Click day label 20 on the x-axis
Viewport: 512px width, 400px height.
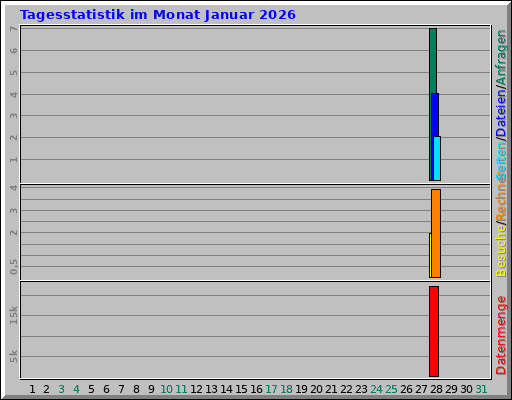(316, 389)
